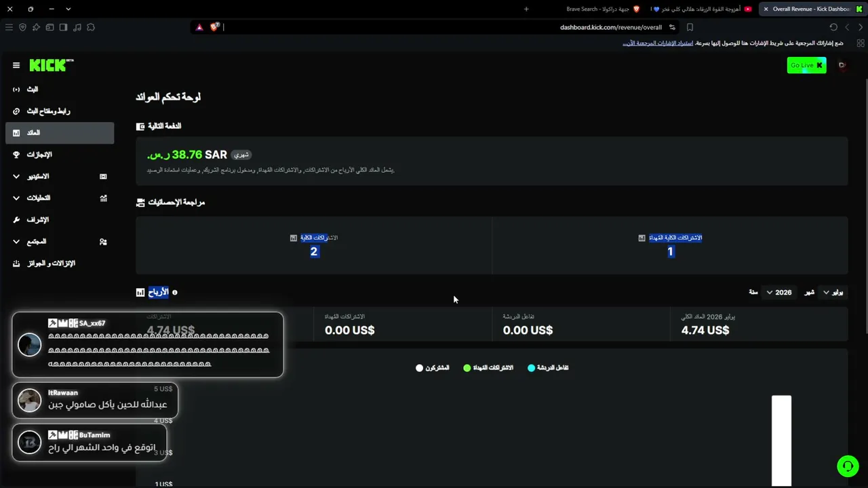Open the Kick hamburger menu
The height and width of the screenshot is (488, 868).
click(x=16, y=66)
